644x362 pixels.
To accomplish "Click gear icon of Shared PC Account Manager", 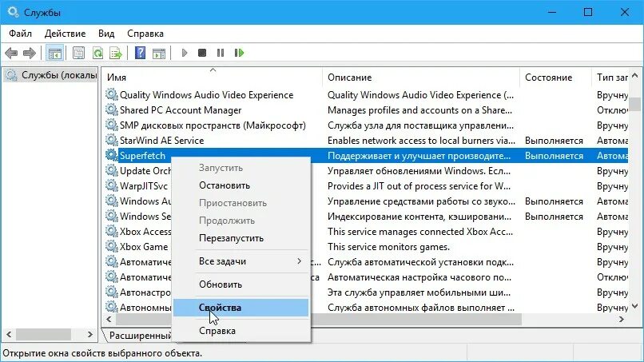I will click(x=111, y=109).
